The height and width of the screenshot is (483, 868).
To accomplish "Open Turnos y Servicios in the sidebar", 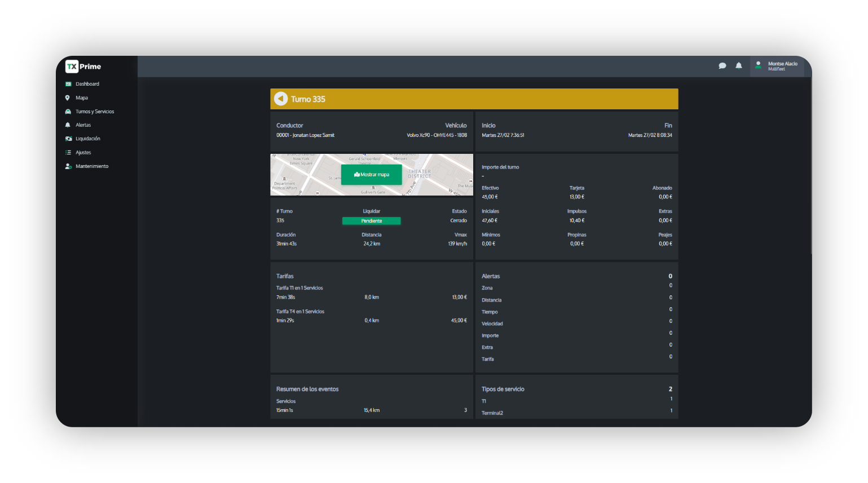I will pos(95,112).
